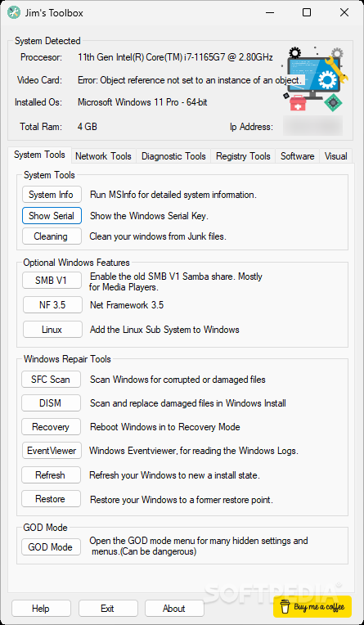Viewport: 364px width, 625px height.
Task: Click Show Serial to reveal Windows key
Action: click(x=52, y=216)
